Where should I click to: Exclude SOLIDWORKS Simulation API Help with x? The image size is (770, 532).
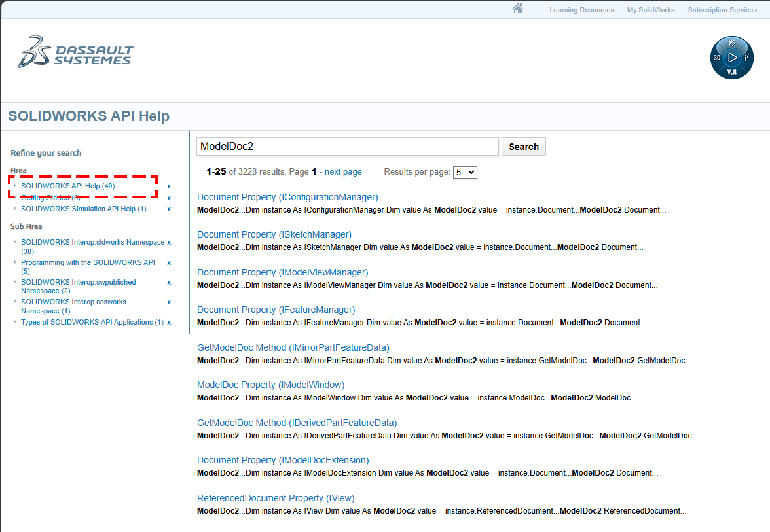point(169,209)
